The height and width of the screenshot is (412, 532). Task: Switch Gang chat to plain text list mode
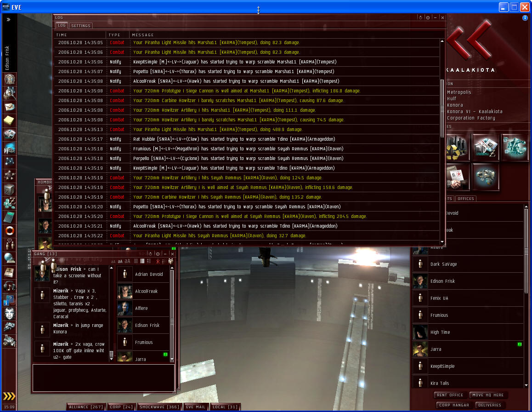click(x=136, y=261)
